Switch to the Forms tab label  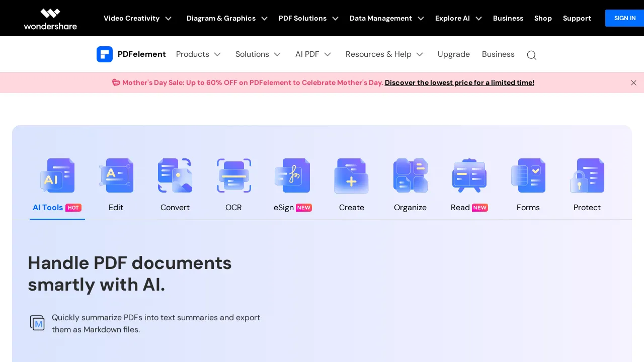(x=528, y=208)
